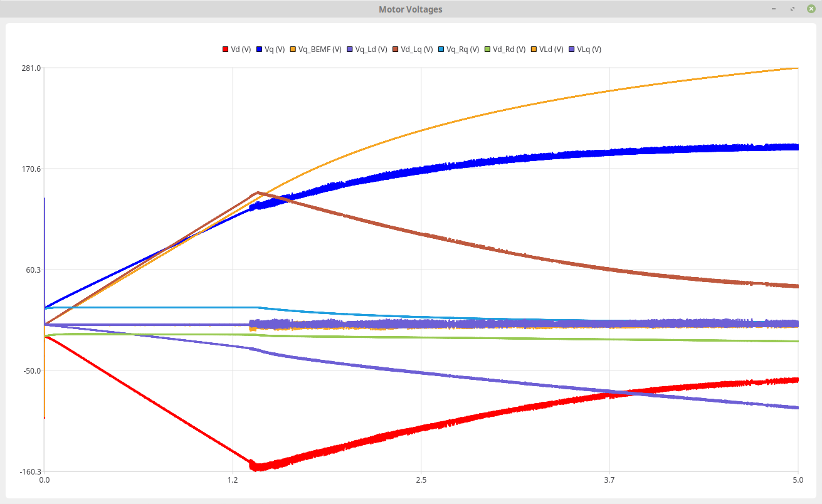
Task: Click the red Vd (V) legend marker
Action: pyautogui.click(x=226, y=50)
